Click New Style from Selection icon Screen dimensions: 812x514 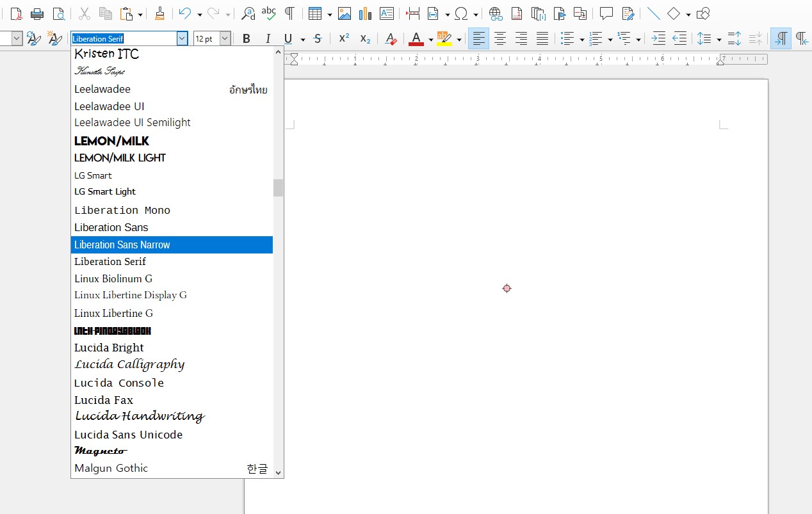point(55,39)
